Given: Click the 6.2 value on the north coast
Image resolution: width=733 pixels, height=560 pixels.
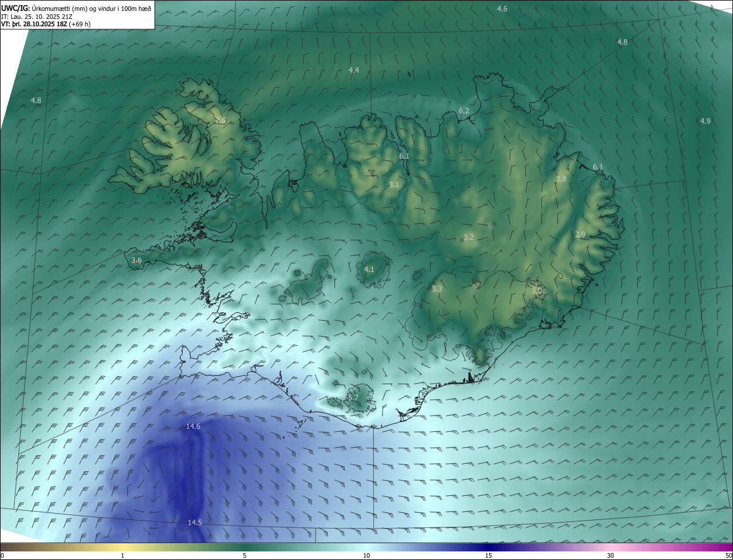Looking at the screenshot, I should (x=464, y=111).
